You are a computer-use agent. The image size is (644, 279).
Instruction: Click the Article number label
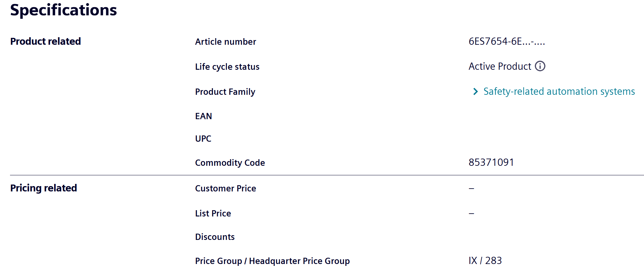tap(225, 42)
